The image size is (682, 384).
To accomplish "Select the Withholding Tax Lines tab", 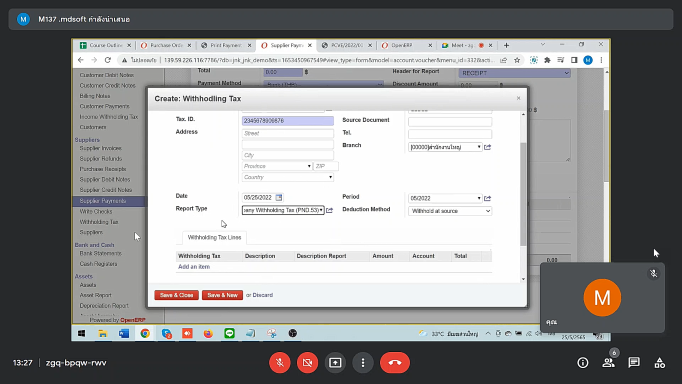I will click(214, 237).
